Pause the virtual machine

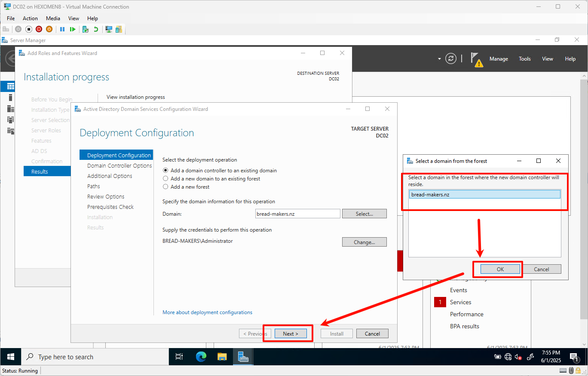pos(62,29)
